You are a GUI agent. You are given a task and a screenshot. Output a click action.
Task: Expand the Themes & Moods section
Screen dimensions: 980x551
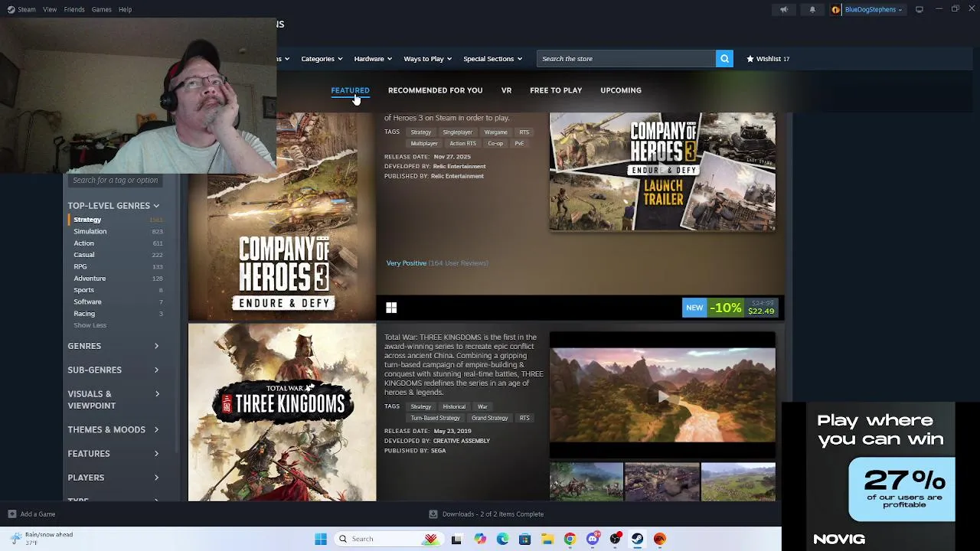click(x=113, y=429)
